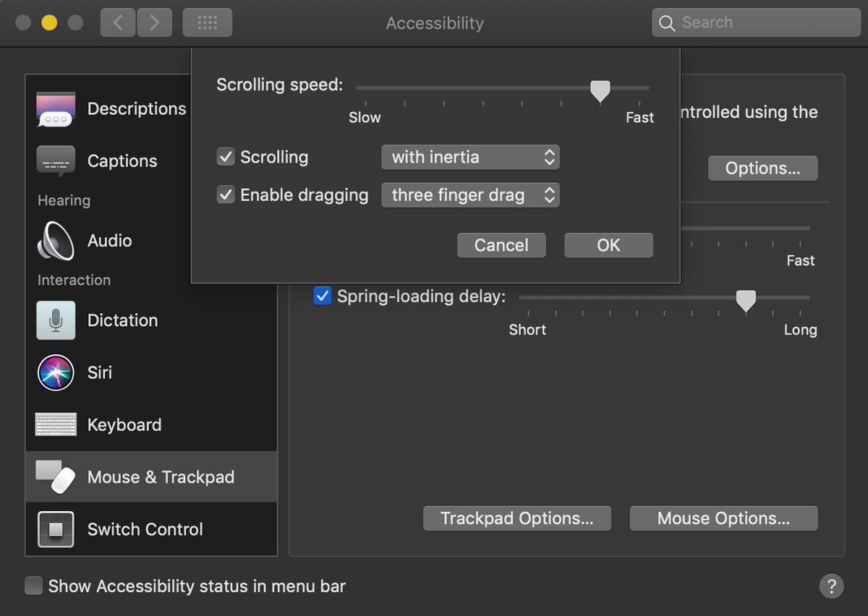Select Keyboard in the sidebar list
The width and height of the screenshot is (868, 616).
pos(151,424)
